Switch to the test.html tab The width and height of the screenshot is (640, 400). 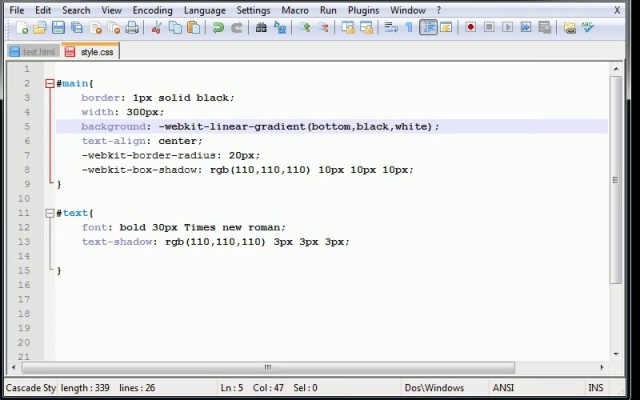tap(33, 52)
